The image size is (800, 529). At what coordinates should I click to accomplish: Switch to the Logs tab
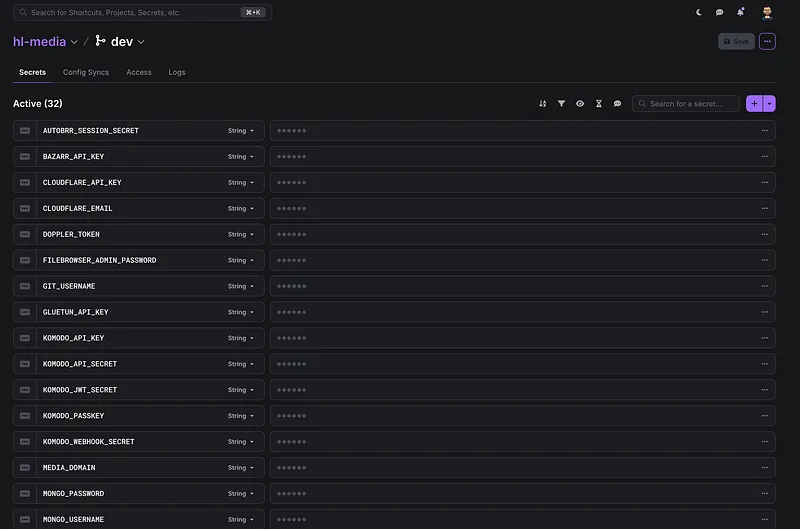click(177, 73)
